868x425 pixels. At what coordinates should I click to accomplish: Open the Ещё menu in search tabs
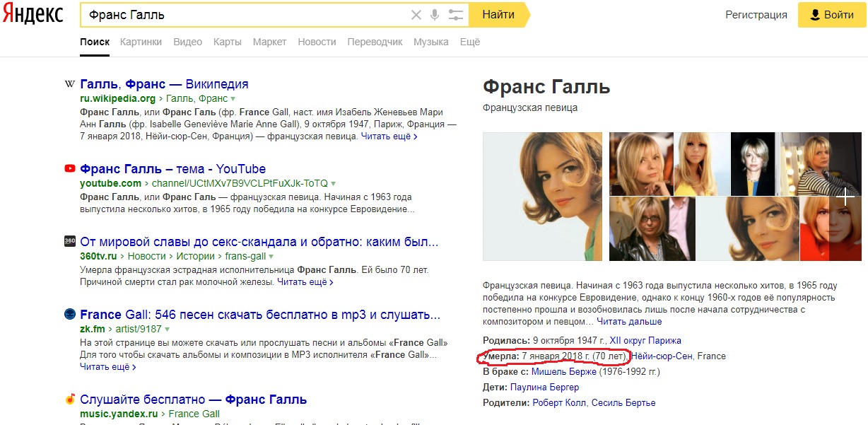pyautogui.click(x=469, y=42)
